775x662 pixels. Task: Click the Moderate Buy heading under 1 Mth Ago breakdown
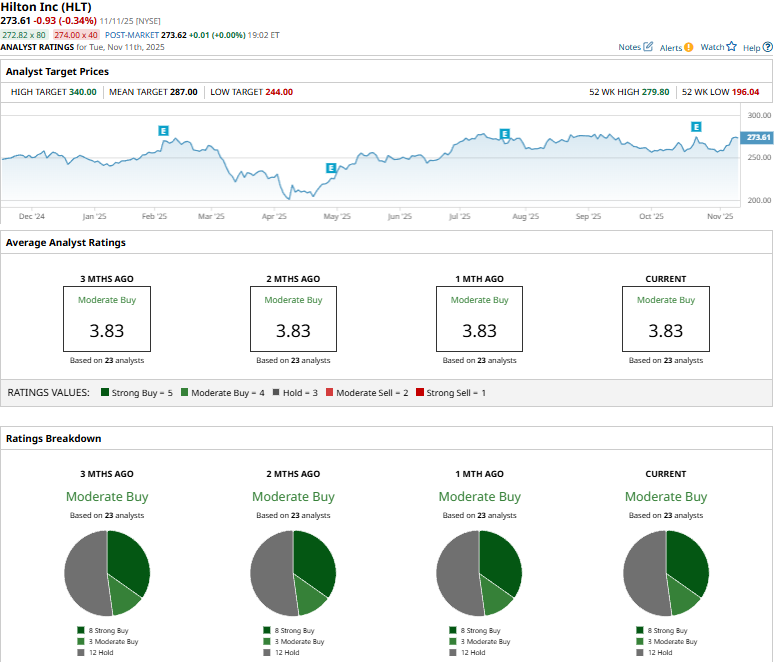pyautogui.click(x=479, y=497)
